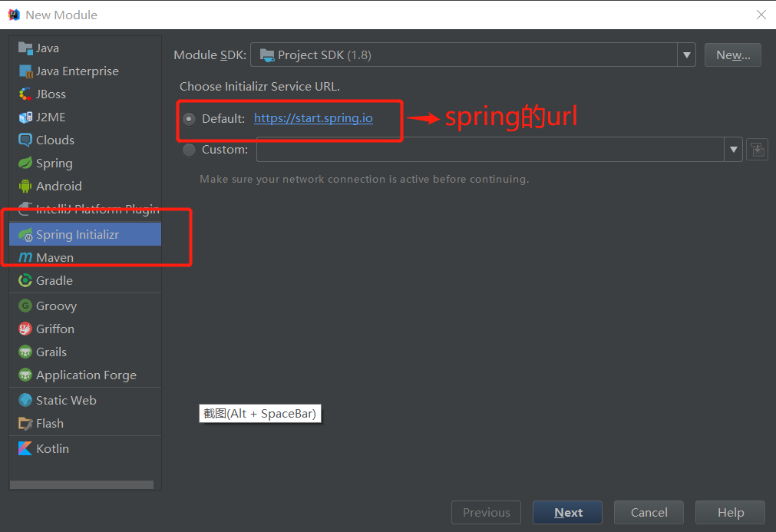This screenshot has height=532, width=776.
Task: Click the Cancel button
Action: pyautogui.click(x=649, y=512)
